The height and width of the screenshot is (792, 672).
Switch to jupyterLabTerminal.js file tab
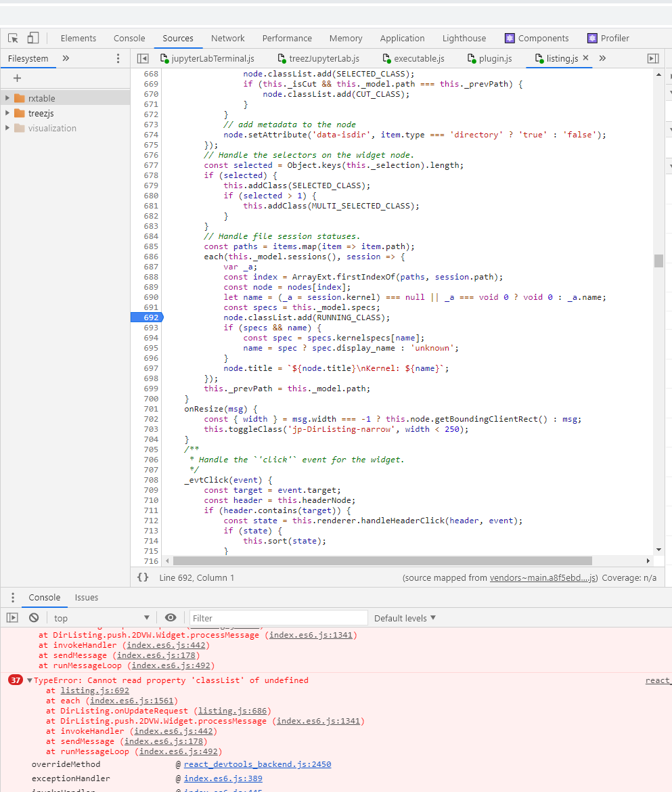click(x=208, y=59)
